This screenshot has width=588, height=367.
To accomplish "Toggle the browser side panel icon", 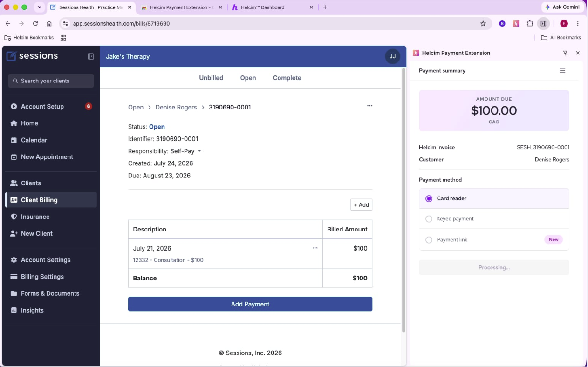I will click(543, 24).
